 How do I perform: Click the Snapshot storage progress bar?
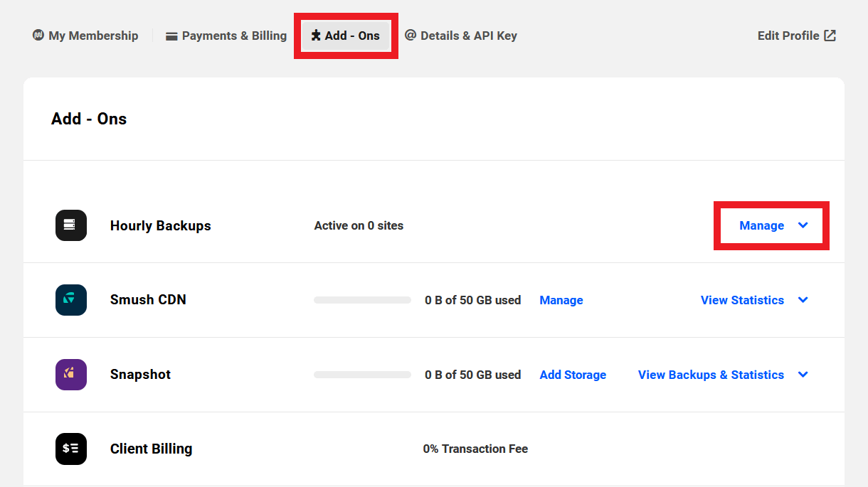[362, 375]
